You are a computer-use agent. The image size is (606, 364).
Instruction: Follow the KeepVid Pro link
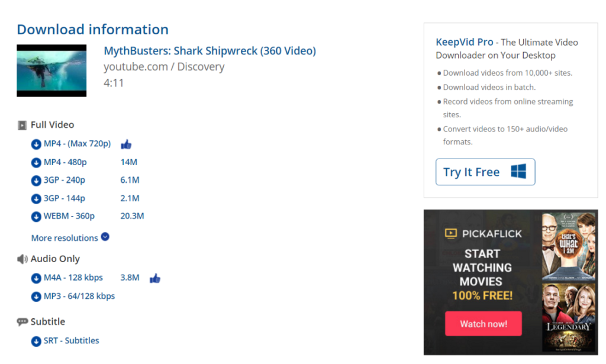click(465, 42)
